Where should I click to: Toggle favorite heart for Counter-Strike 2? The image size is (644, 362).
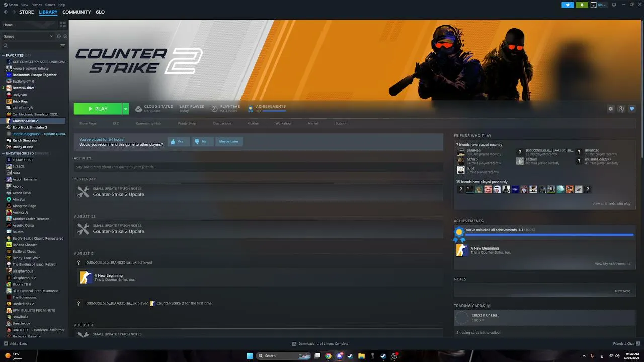tap(632, 109)
